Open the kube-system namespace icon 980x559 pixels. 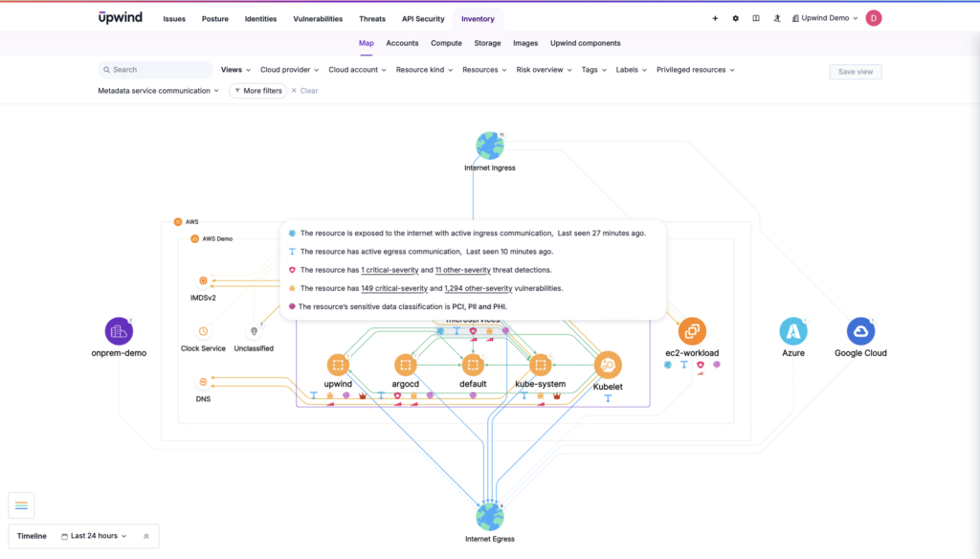(x=542, y=365)
